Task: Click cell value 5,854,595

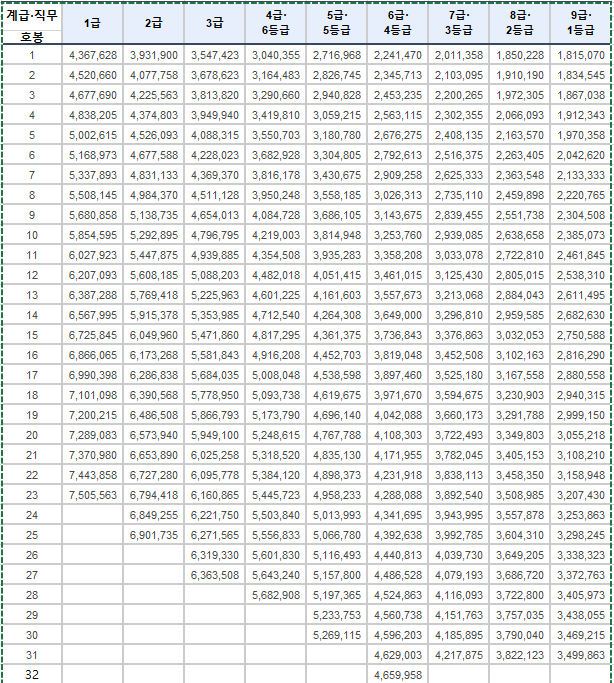Action: 92,236
